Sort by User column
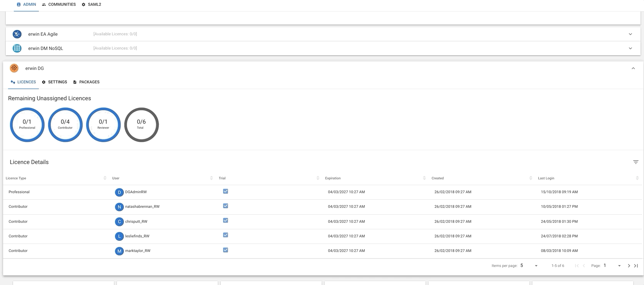Image resolution: width=644 pixels, height=285 pixels. [211, 178]
